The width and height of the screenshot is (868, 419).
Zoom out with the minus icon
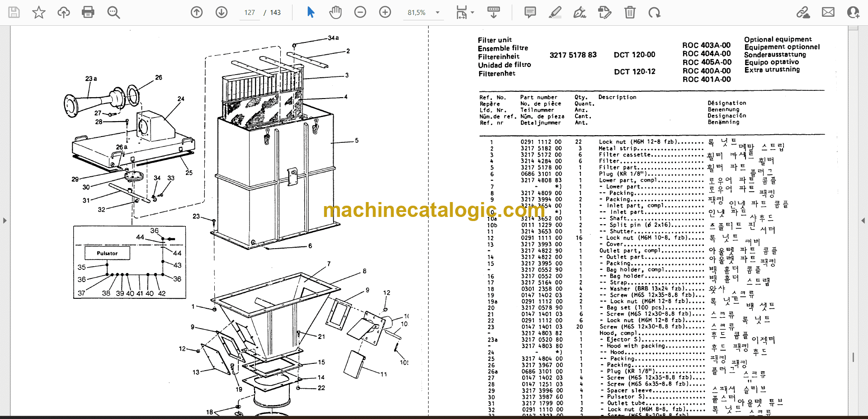pyautogui.click(x=360, y=12)
